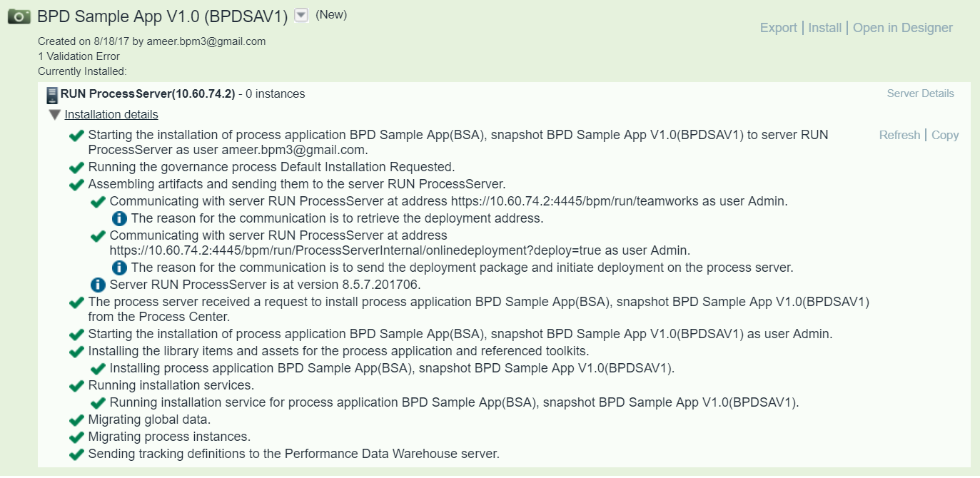Viewport: 980px width, 478px height.
Task: Click the info icon showing server version 8.5.7
Action: [x=98, y=285]
